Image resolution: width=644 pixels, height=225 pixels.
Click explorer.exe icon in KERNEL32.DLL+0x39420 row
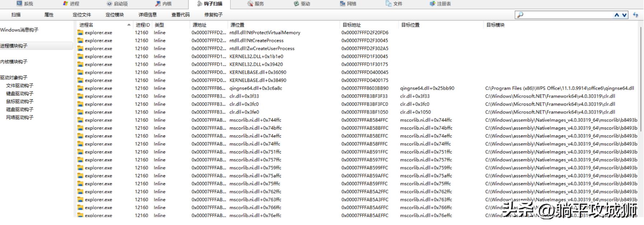[80, 64]
